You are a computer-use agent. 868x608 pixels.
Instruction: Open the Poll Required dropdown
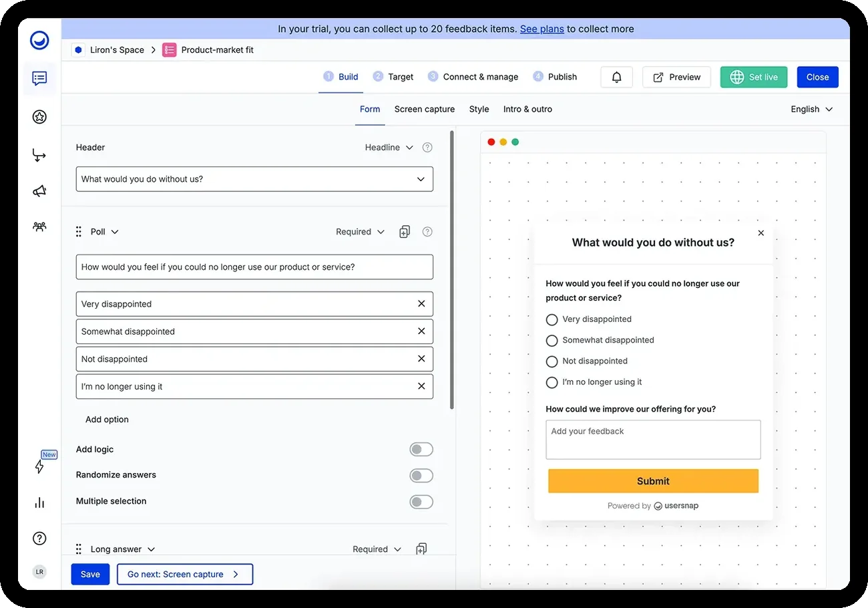[x=361, y=232]
